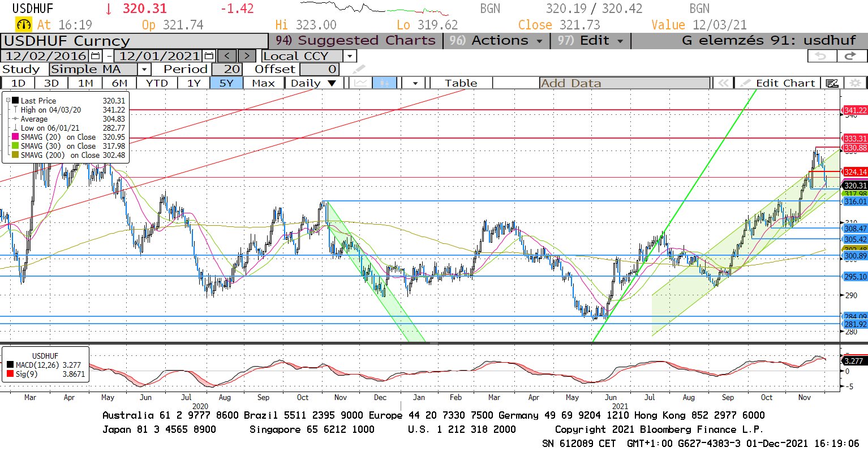Click the 316.01 price axis label
The image size is (868, 460).
pyautogui.click(x=855, y=201)
